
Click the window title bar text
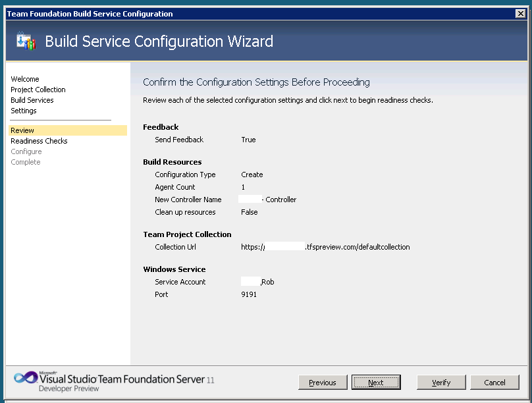click(90, 13)
